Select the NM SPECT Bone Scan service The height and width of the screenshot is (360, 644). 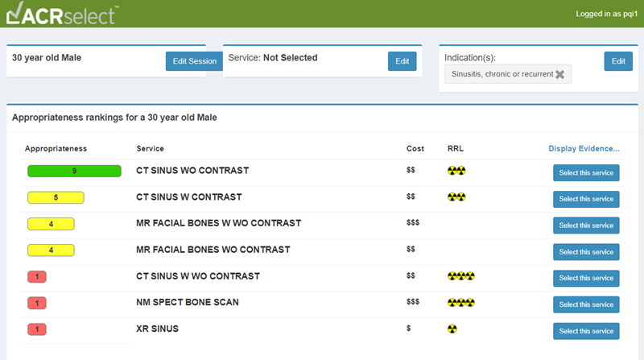coord(586,304)
